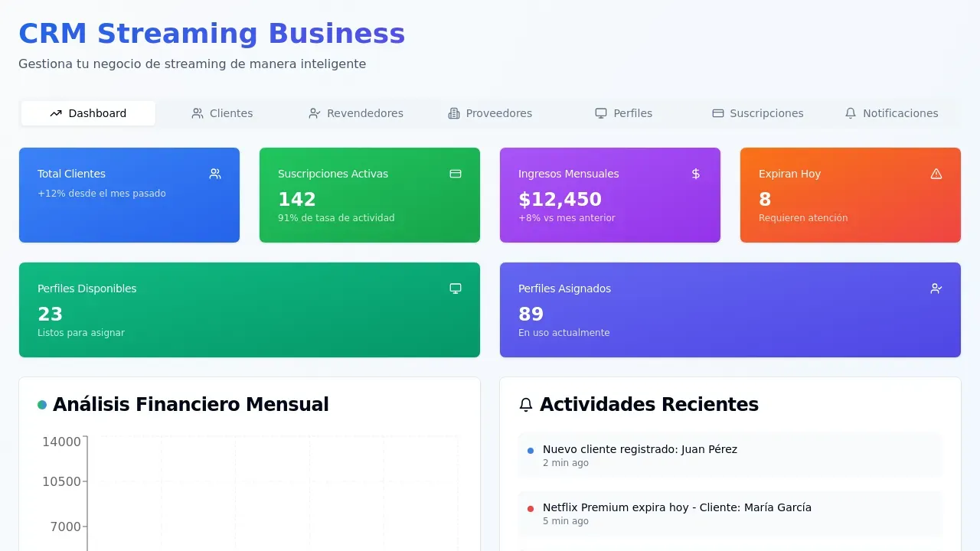Click the users icon on Total Clientes card
The image size is (980, 551).
click(x=215, y=174)
